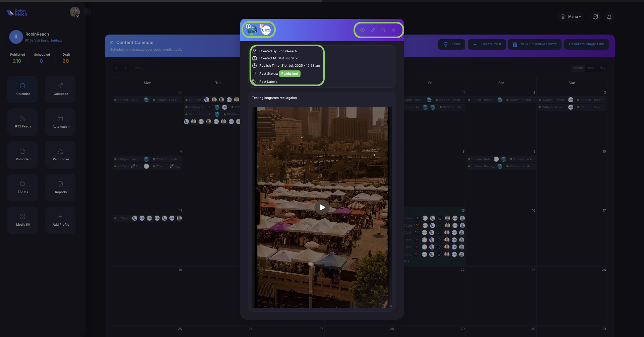Image resolution: width=644 pixels, height=337 pixels.
Task: Open 12:00am post on Tuesday
Action: 213,100
